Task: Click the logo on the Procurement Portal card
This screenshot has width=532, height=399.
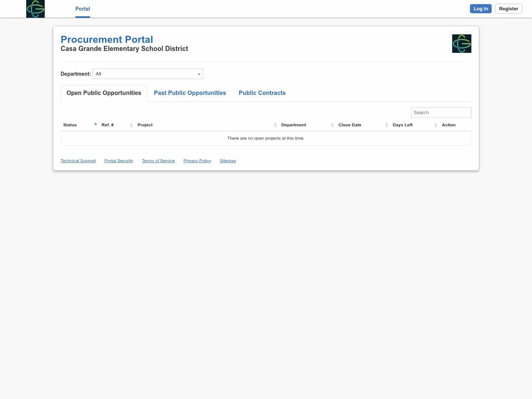Action: [x=461, y=43]
